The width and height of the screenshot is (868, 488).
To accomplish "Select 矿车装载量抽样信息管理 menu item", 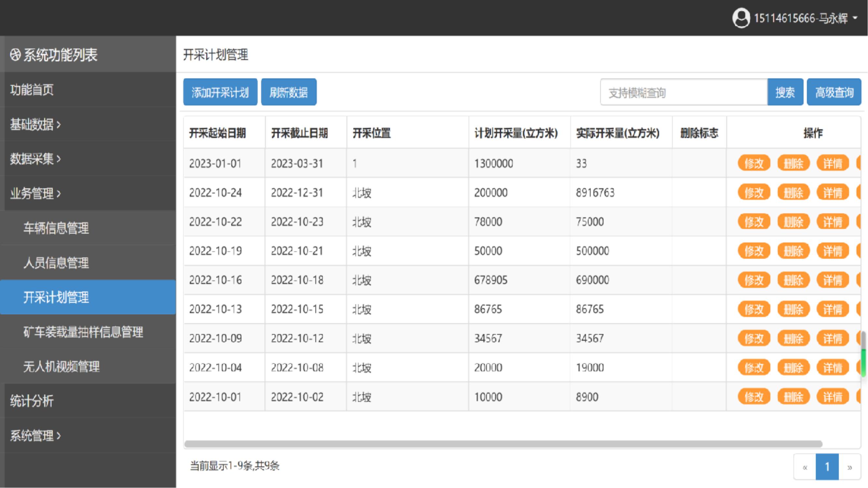I will coord(83,332).
